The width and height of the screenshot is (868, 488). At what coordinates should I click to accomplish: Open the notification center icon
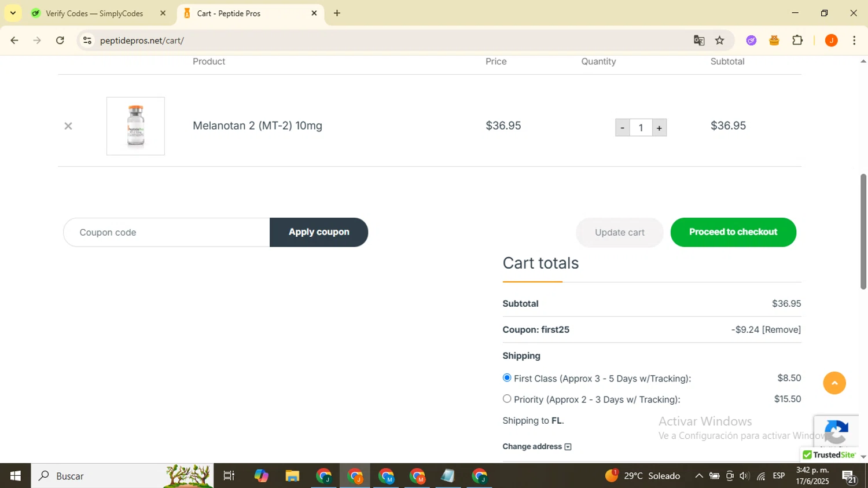(x=849, y=476)
